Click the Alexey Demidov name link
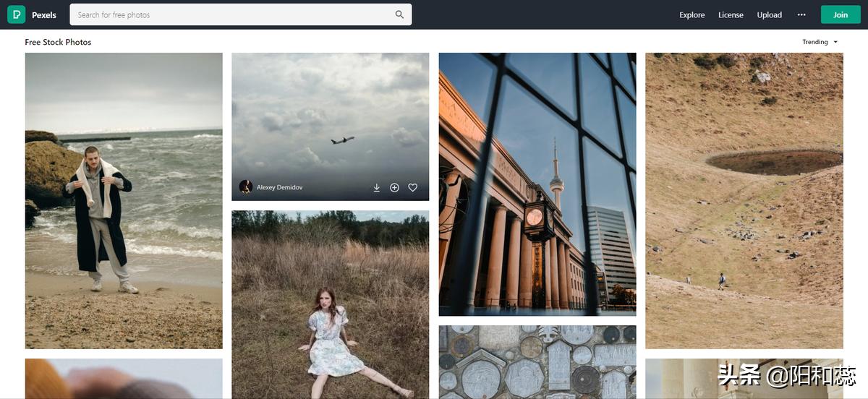The height and width of the screenshot is (399, 868). click(x=279, y=187)
